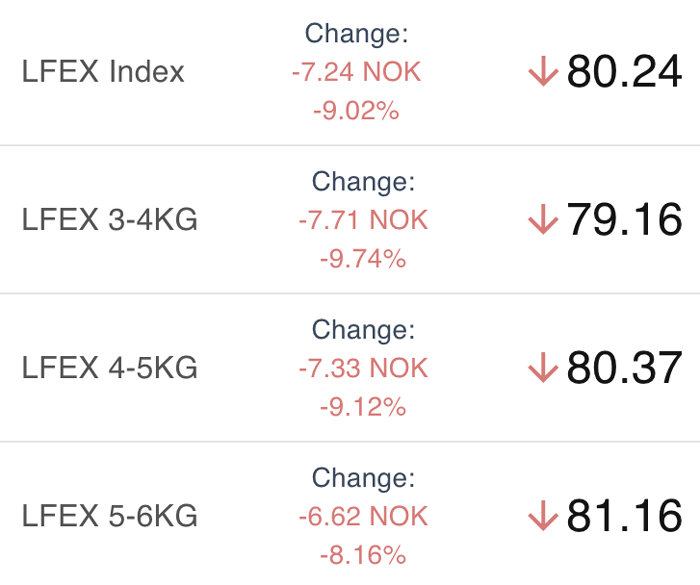The height and width of the screenshot is (585, 700).
Task: Click the -8.16% percentage change
Action: coord(363,555)
